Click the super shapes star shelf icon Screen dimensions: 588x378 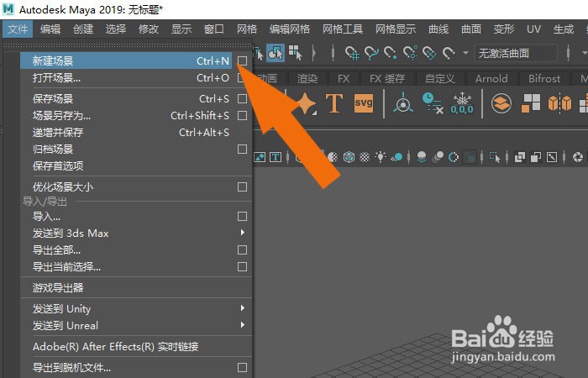[307, 103]
